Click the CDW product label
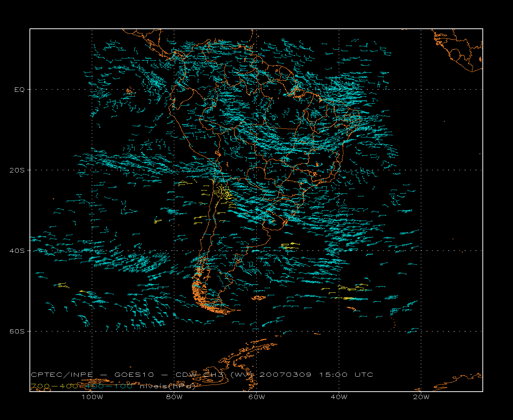 point(187,375)
